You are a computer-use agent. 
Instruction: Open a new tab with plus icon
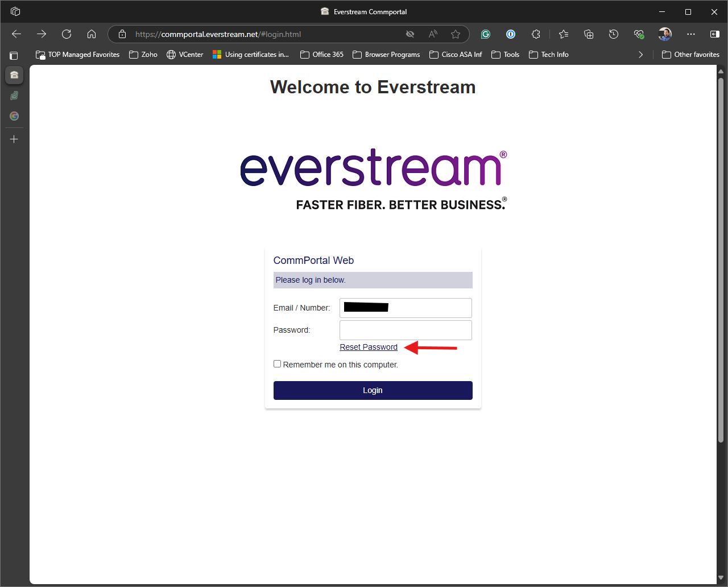[x=14, y=139]
